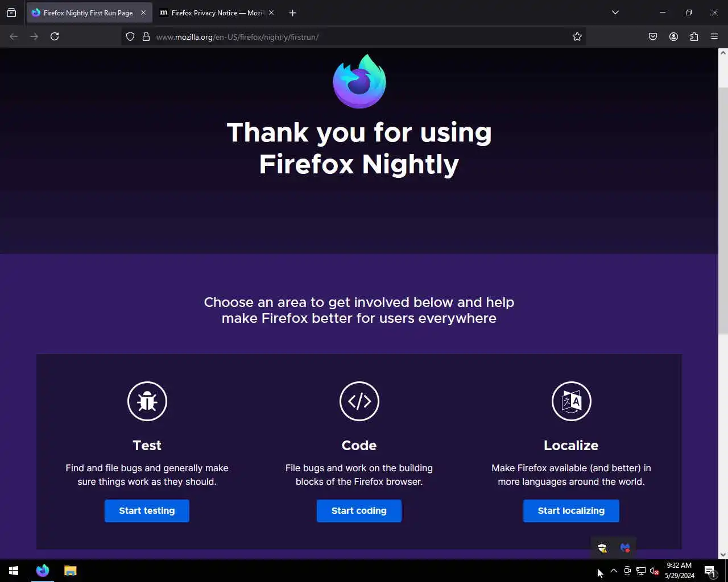The height and width of the screenshot is (582, 728).
Task: Click the Localize translation icon
Action: point(572,401)
